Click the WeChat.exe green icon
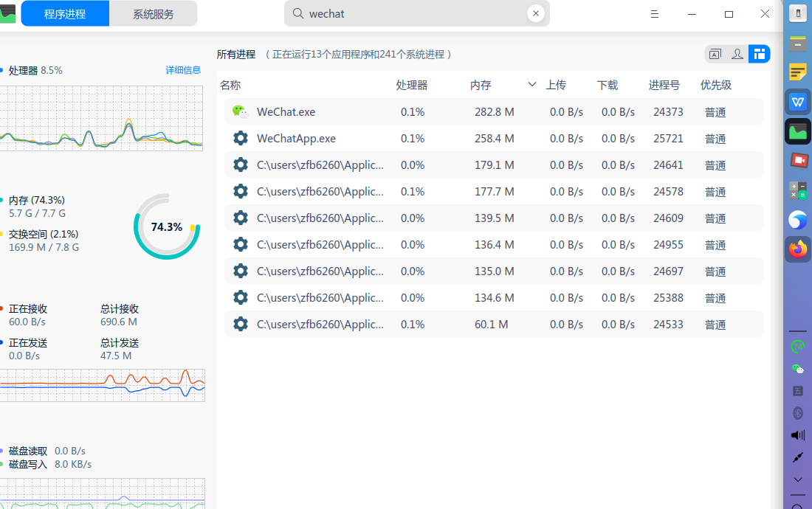The width and height of the screenshot is (812, 509). click(240, 111)
